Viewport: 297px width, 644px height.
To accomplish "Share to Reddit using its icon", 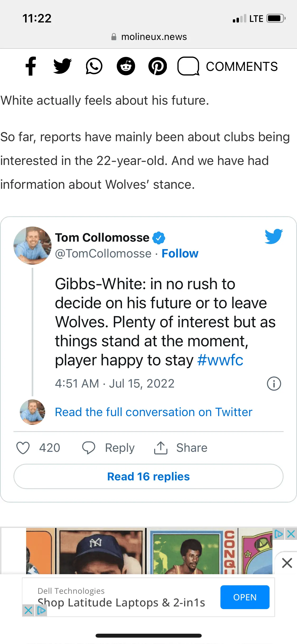I will [x=126, y=66].
